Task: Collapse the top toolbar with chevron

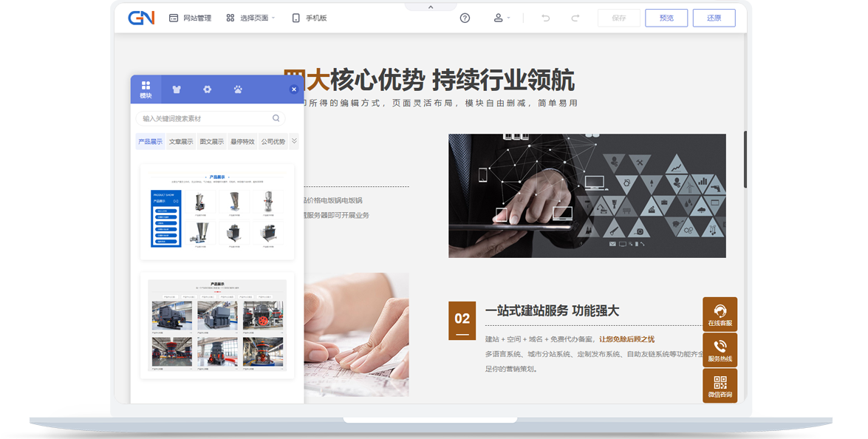Action: (x=431, y=7)
